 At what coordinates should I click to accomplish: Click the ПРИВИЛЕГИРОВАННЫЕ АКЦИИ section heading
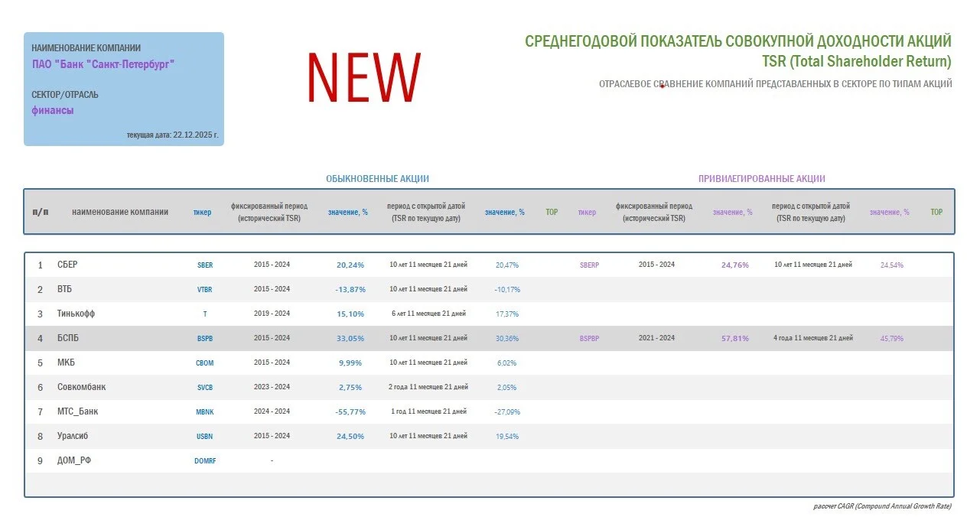[x=762, y=179]
